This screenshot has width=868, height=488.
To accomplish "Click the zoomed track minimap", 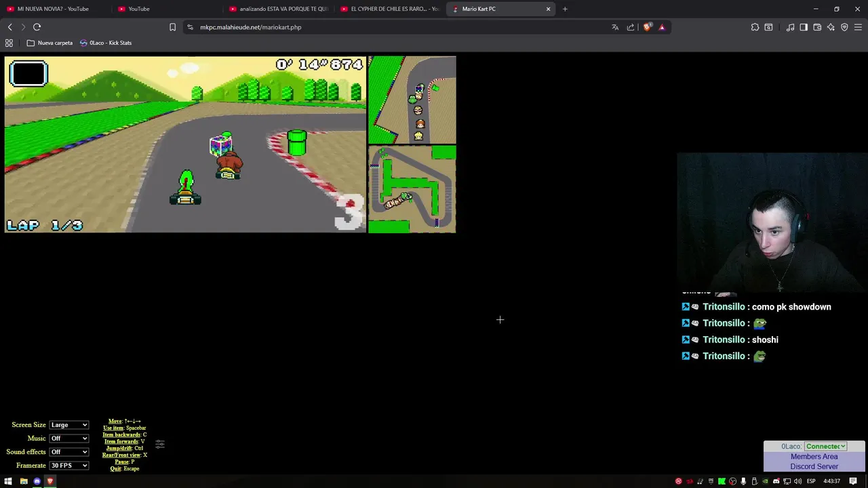I will (412, 100).
